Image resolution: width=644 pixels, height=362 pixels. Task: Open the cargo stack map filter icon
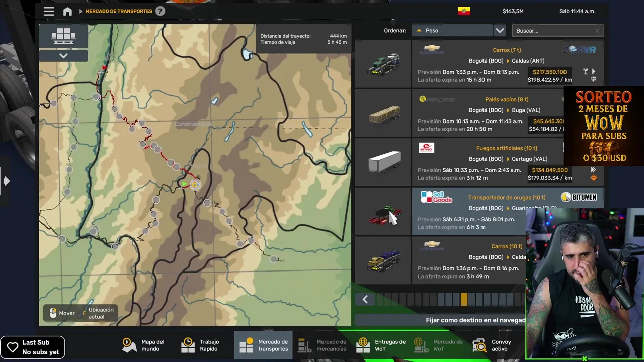coord(63,36)
